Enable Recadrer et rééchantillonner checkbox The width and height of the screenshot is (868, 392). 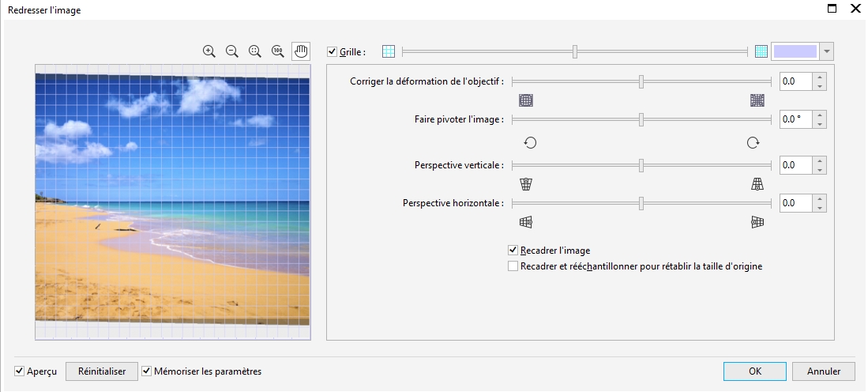pyautogui.click(x=513, y=266)
